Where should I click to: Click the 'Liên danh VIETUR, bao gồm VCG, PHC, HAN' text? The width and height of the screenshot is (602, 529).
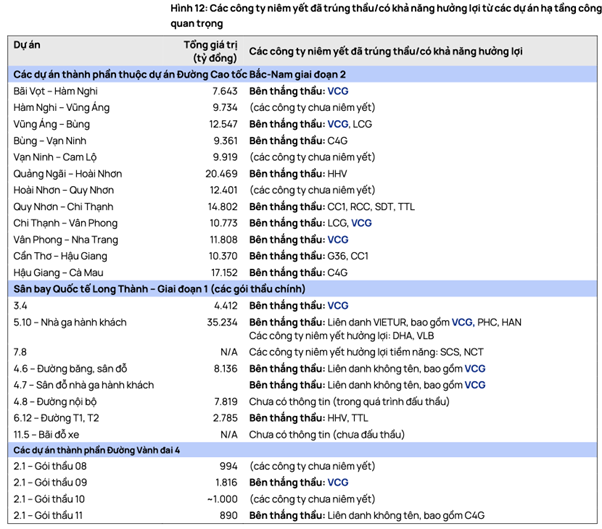click(424, 322)
